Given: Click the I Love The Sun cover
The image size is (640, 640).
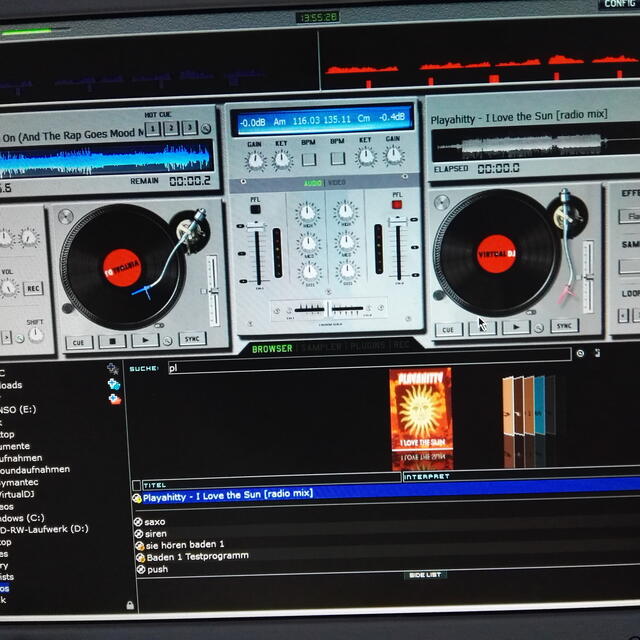Looking at the screenshot, I should (x=420, y=417).
